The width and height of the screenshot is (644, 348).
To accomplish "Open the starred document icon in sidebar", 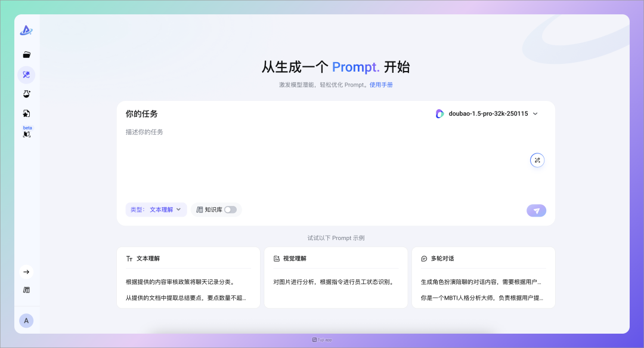I will pyautogui.click(x=26, y=113).
